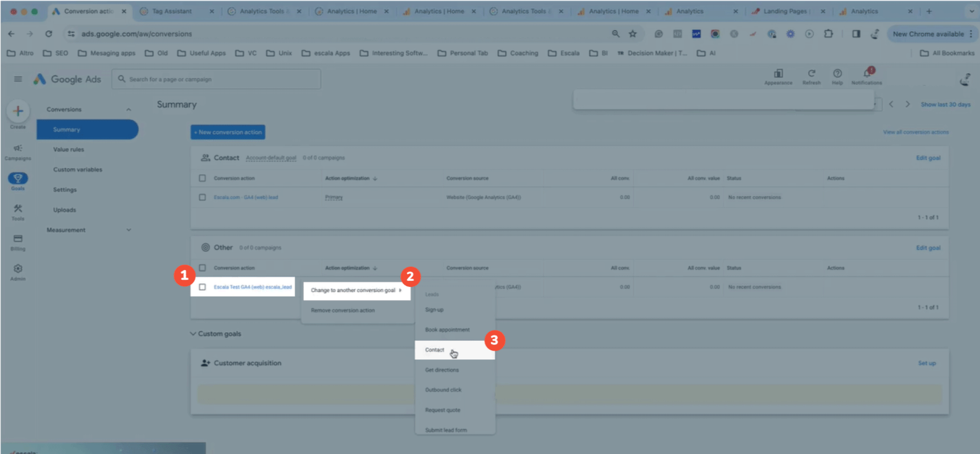Image resolution: width=980 pixels, height=454 pixels.
Task: Open the Escala.com GA4 (web) lead link
Action: (x=246, y=197)
